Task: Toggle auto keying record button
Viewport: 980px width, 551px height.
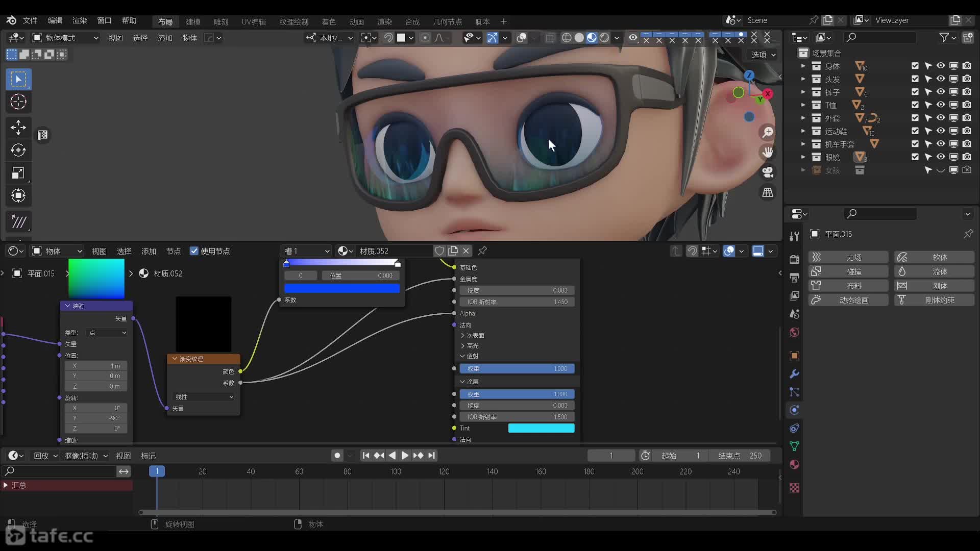Action: (x=337, y=456)
